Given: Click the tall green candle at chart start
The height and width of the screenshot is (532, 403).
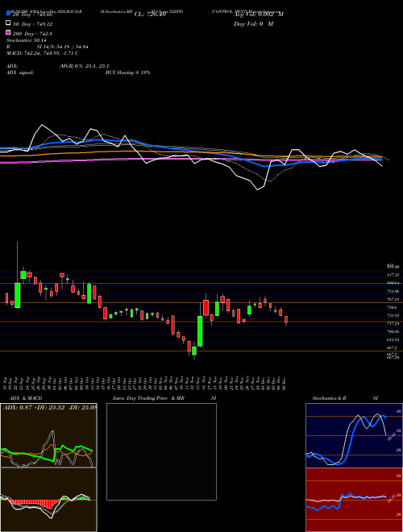Looking at the screenshot, I should tap(17, 295).
